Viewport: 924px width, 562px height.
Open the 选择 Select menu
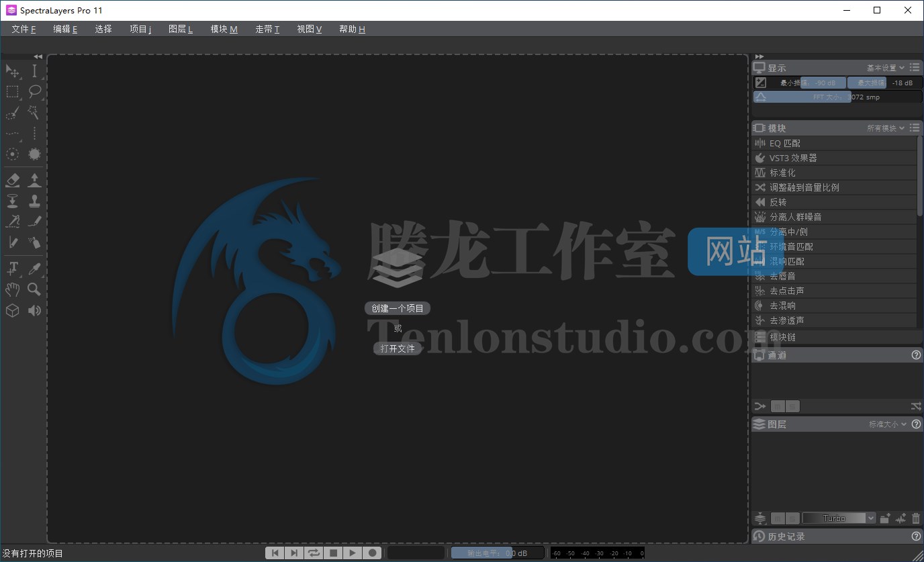tap(103, 29)
